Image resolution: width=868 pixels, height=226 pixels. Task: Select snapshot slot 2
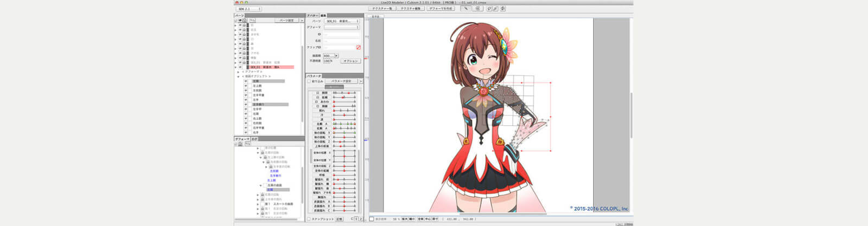[x=361, y=219]
